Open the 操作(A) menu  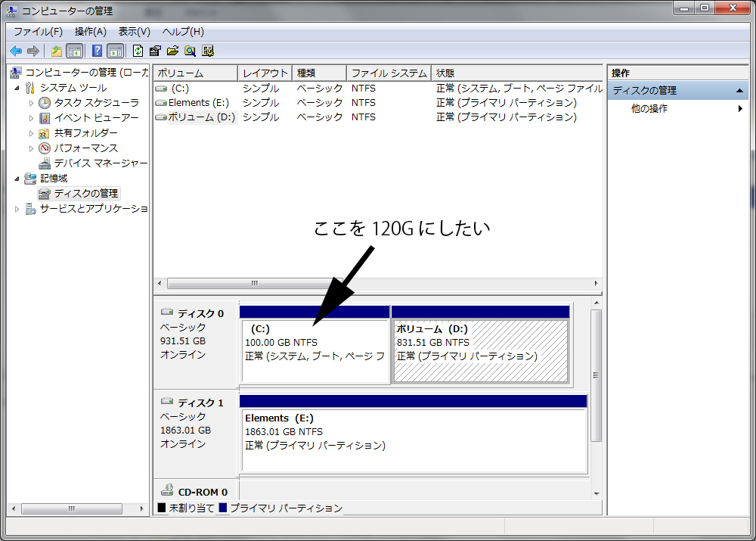90,32
